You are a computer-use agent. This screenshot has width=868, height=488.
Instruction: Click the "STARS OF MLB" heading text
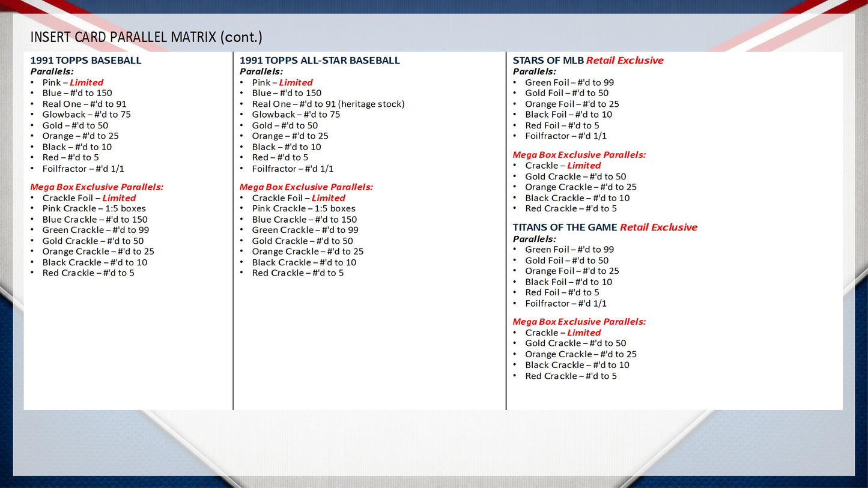[x=548, y=60]
